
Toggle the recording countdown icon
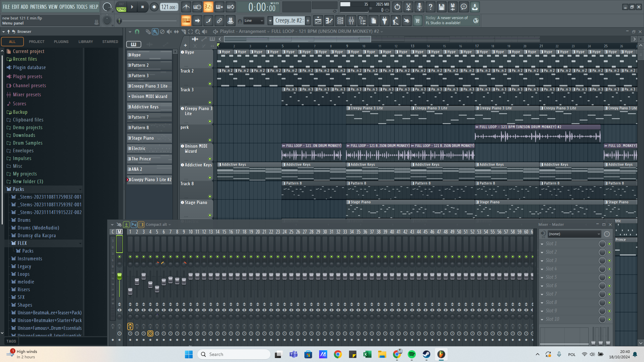pos(208,7)
